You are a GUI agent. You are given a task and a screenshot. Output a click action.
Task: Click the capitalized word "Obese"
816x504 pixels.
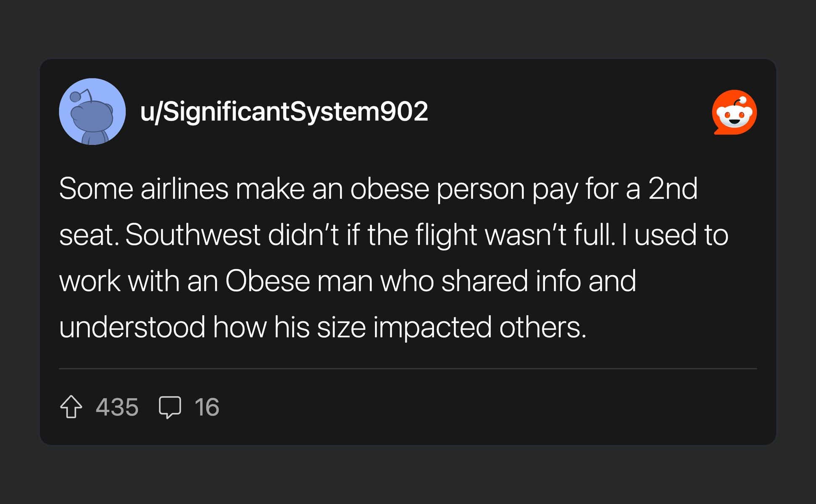pyautogui.click(x=267, y=281)
